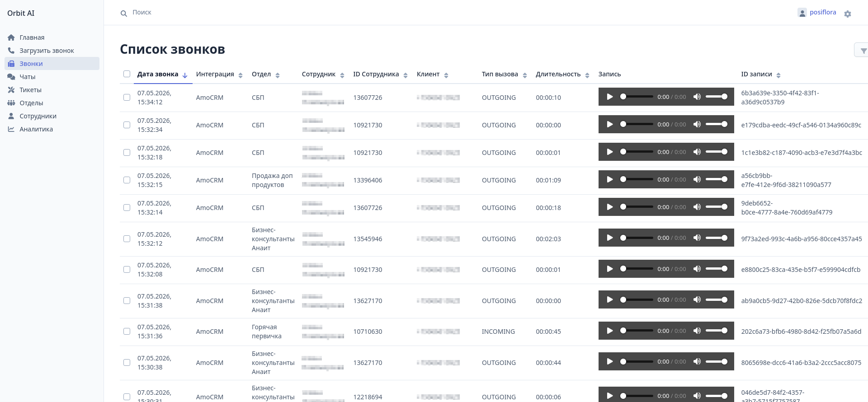Screen dimensions: 868x402
Task: Click the phone icon for Загрузить звонок
Action: tap(11, 51)
